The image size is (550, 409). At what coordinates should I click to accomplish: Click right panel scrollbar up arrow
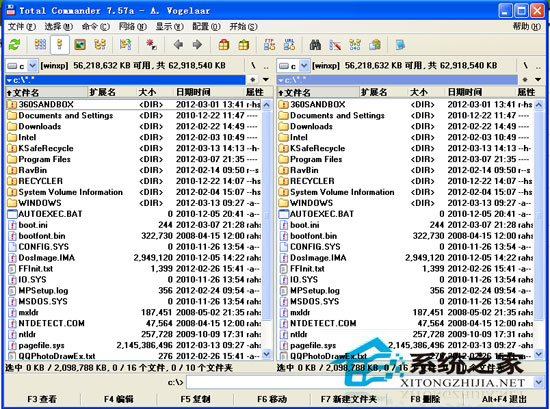pyautogui.click(x=538, y=105)
